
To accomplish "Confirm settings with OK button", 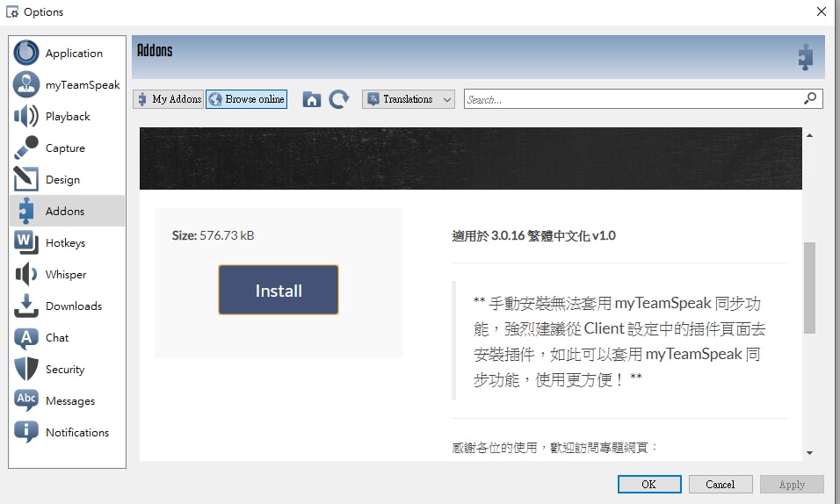I will coord(648,484).
